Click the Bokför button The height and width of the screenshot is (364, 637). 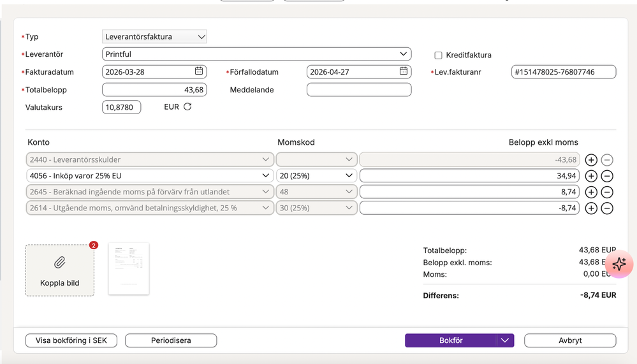pyautogui.click(x=451, y=340)
